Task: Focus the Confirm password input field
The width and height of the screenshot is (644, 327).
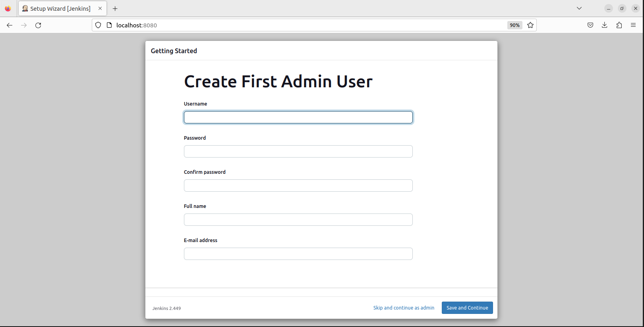Action: click(298, 186)
